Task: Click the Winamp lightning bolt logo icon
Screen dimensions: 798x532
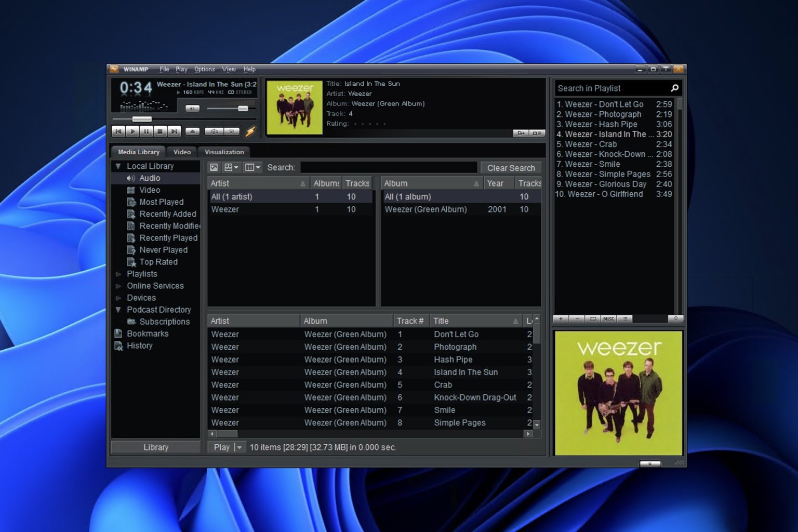Action: [x=250, y=131]
